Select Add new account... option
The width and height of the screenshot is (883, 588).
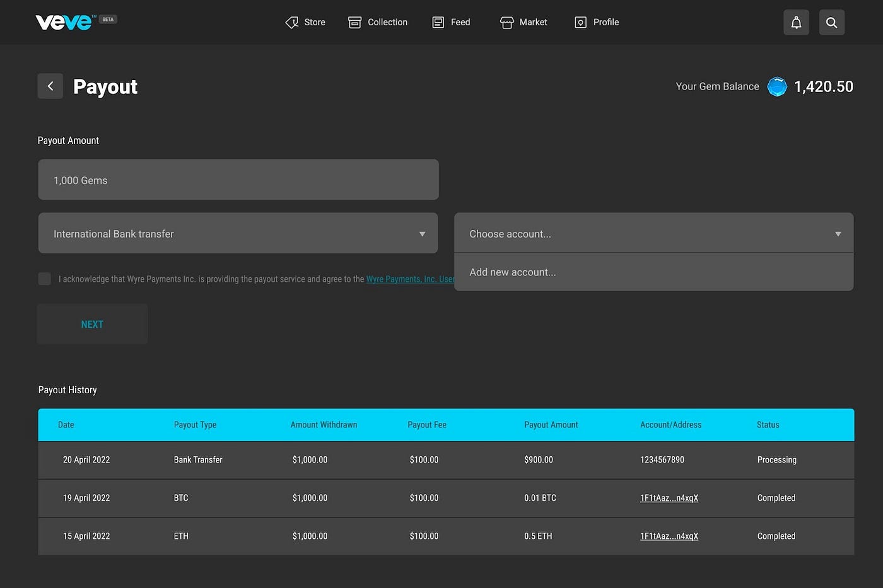tap(653, 272)
